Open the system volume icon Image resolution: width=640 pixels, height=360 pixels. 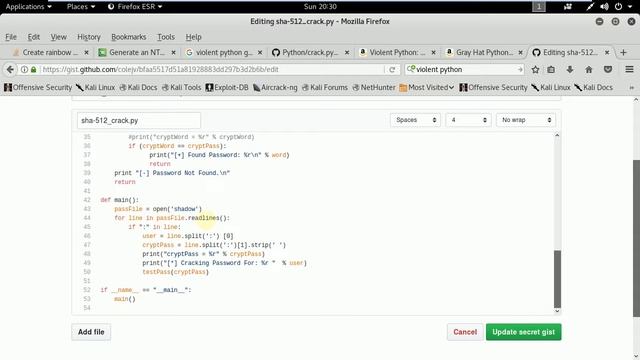point(604,7)
